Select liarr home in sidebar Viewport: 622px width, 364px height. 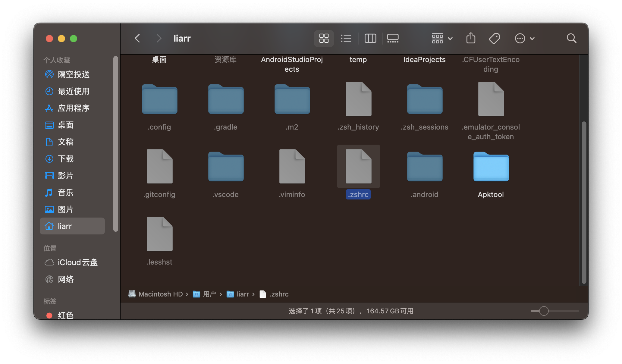tap(72, 226)
